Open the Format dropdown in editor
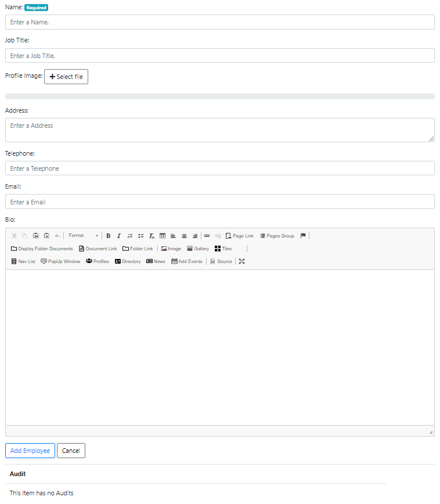This screenshot has width=440, height=504. pyautogui.click(x=83, y=236)
